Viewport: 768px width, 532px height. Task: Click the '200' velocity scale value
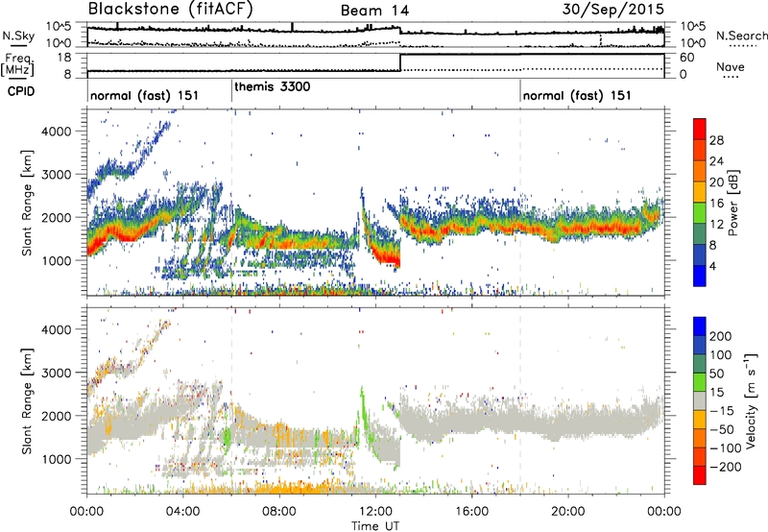[x=720, y=336]
